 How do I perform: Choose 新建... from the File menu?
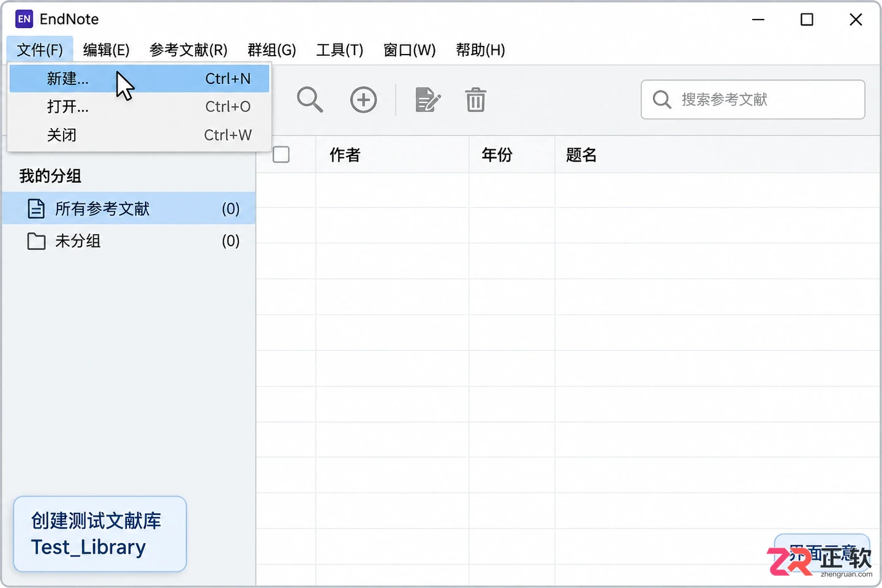(140, 78)
